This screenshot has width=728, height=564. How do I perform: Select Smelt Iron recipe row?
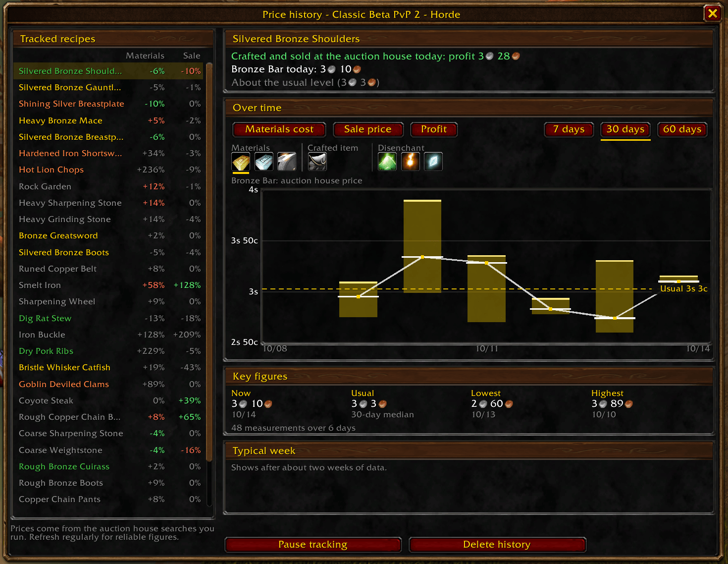[109, 285]
